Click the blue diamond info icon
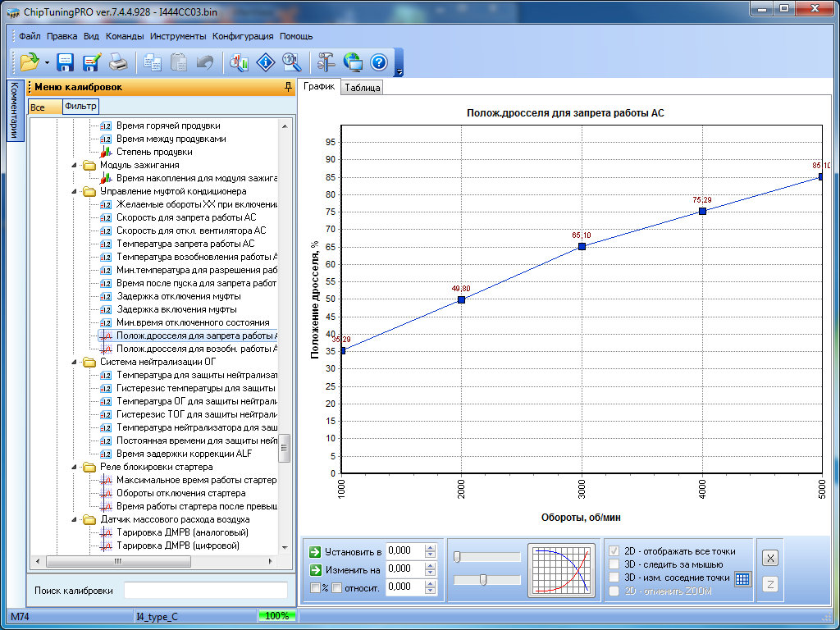The height and width of the screenshot is (630, 840). (x=265, y=62)
